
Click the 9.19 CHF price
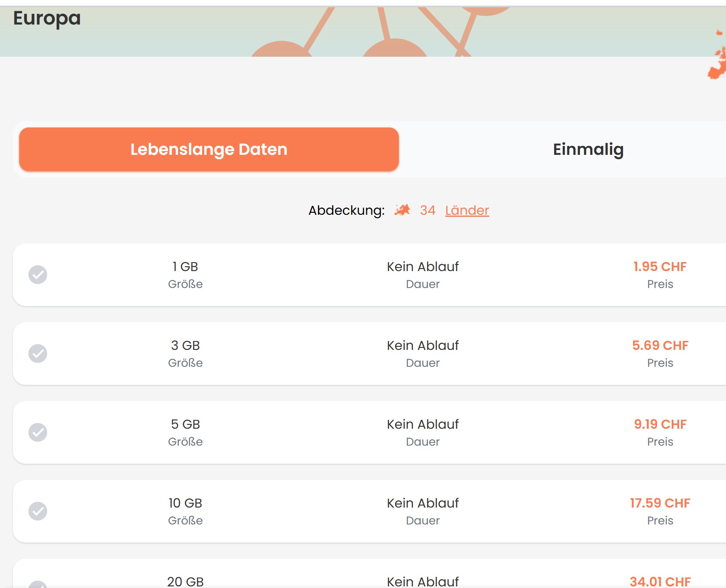660,424
